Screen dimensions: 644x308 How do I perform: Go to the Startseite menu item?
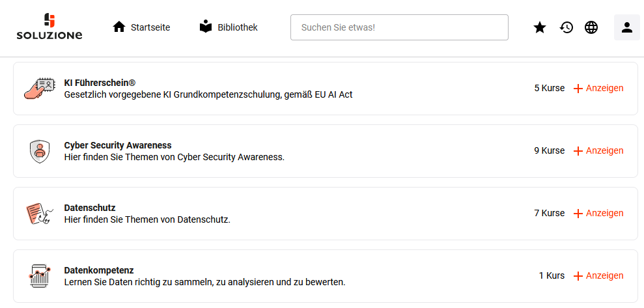point(141,27)
